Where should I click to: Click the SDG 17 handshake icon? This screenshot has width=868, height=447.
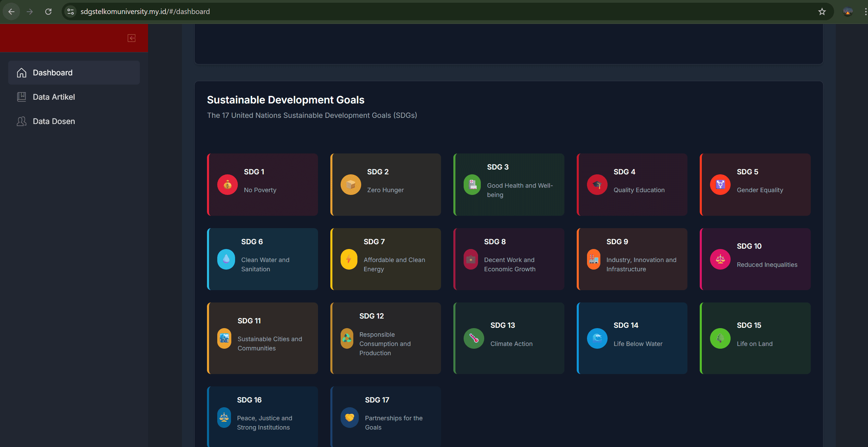350,418
